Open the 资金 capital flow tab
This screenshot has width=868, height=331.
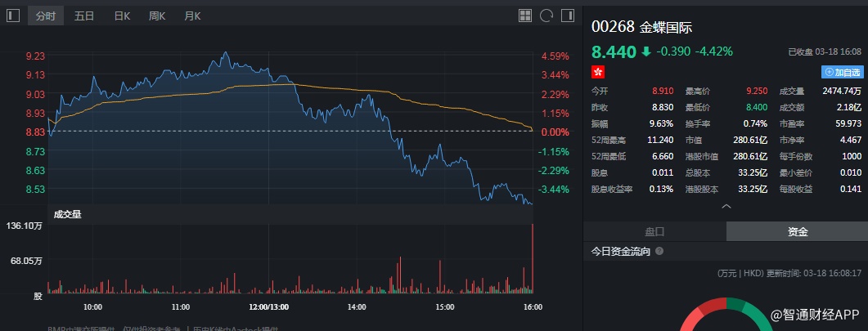pyautogui.click(x=798, y=231)
